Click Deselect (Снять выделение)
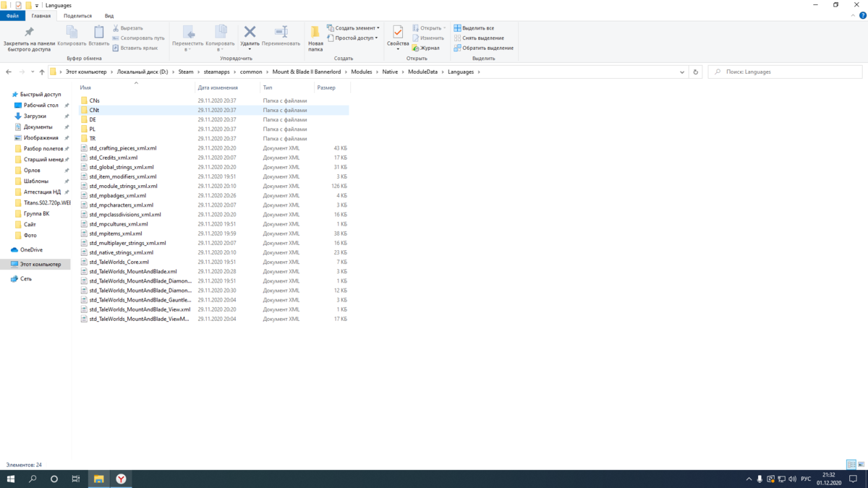This screenshot has width=868, height=488. click(x=479, y=38)
